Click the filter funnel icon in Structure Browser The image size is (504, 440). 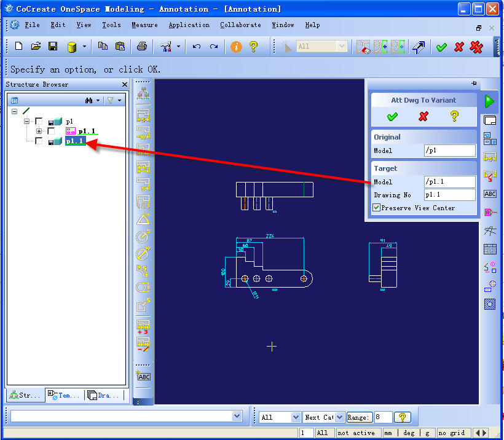pyautogui.click(x=110, y=101)
